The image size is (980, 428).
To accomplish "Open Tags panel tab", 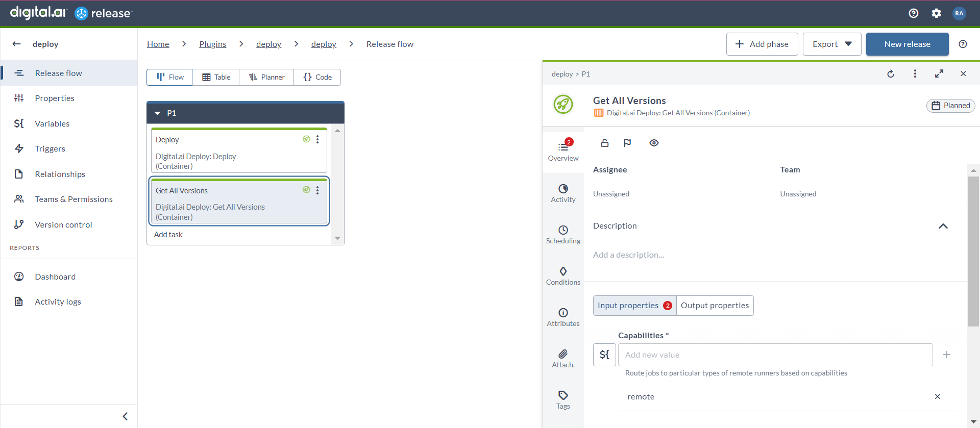I will 563,400.
